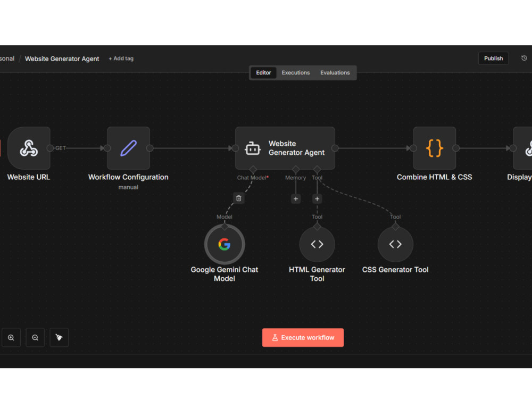Open the Workflow Configuration pencil node
Screen dimensions: 532x399
click(128, 148)
